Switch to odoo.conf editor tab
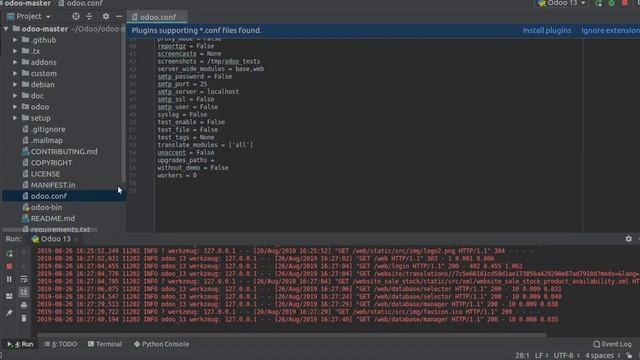Screen dimensions: 640x360 click(157, 17)
